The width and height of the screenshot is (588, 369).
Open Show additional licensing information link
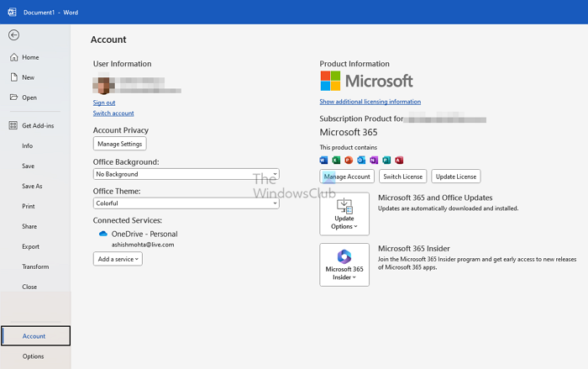click(x=370, y=102)
